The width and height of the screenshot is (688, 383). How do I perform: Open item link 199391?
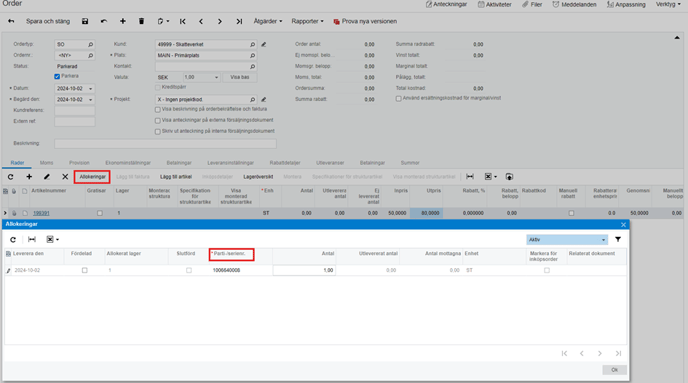[x=41, y=213]
